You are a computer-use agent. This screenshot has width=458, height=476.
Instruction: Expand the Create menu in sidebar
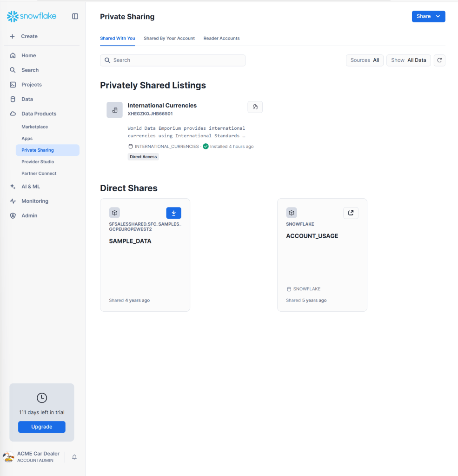click(x=29, y=36)
